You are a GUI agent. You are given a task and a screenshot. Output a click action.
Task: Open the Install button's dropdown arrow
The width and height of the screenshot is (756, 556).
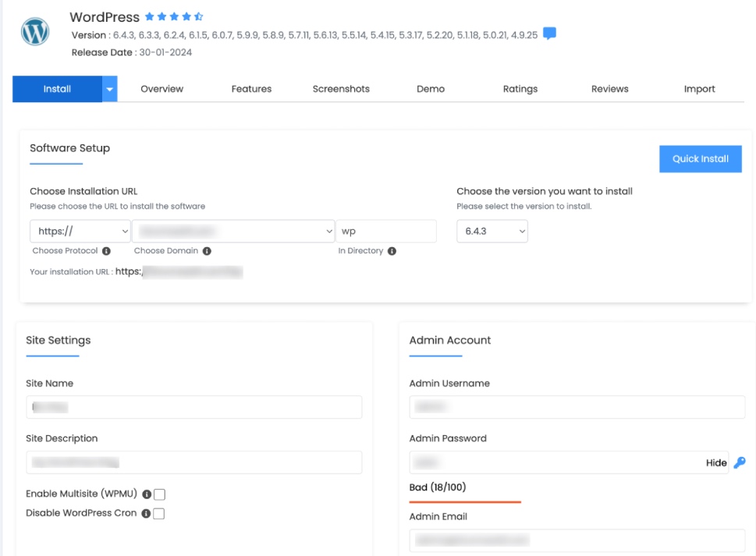(x=109, y=89)
